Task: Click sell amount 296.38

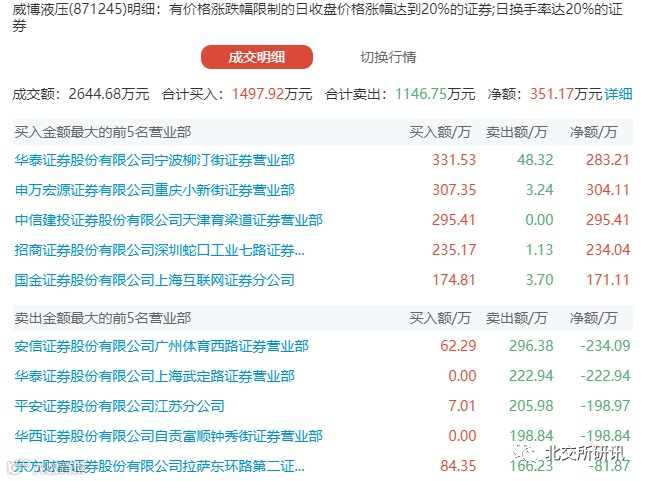Action: tap(531, 346)
